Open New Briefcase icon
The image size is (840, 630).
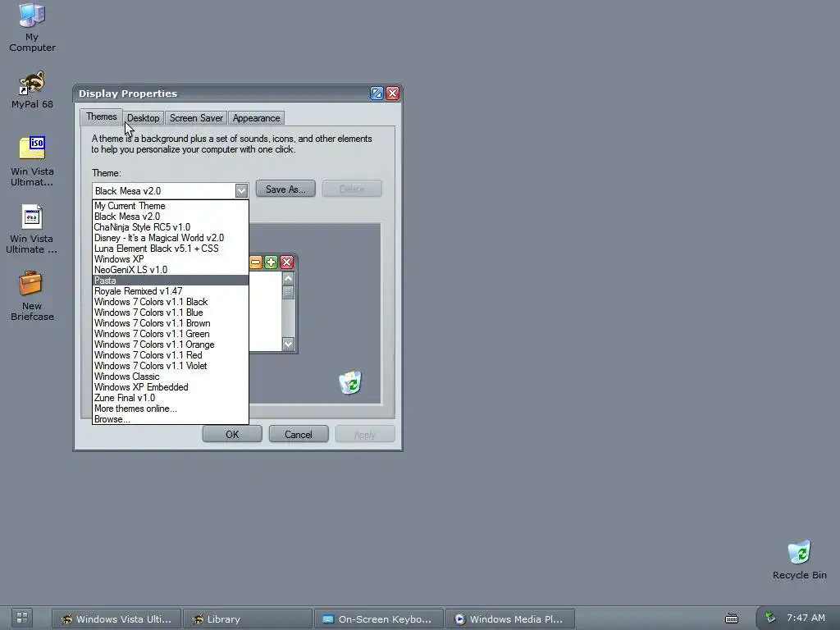(x=32, y=296)
